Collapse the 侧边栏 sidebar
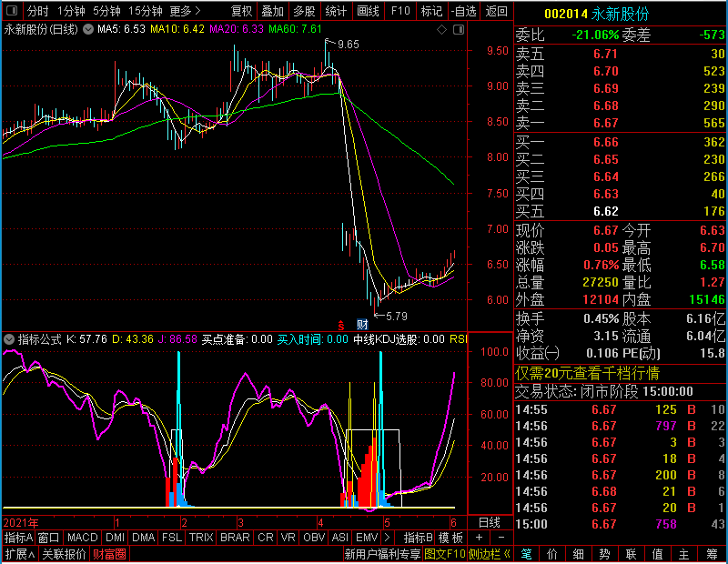This screenshot has height=564, width=728. coord(490,554)
